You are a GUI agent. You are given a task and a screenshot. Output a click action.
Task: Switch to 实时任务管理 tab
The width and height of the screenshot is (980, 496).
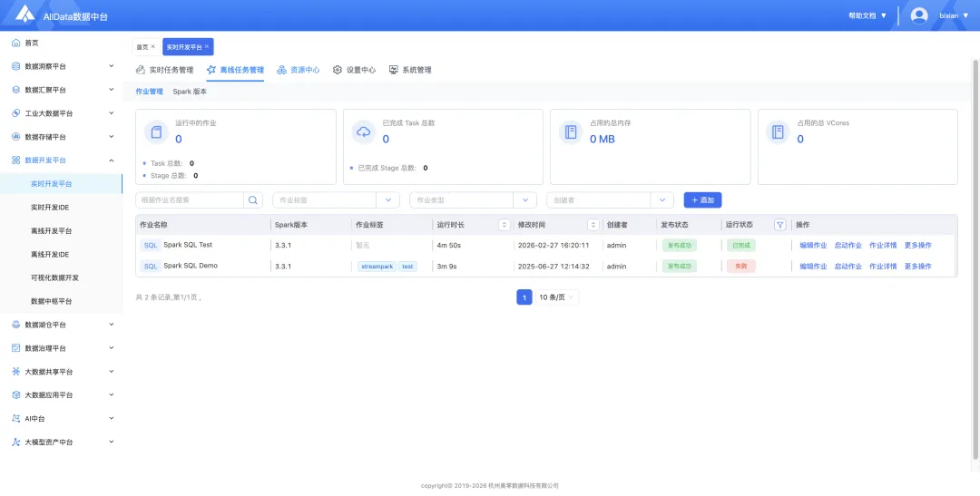[x=165, y=70]
